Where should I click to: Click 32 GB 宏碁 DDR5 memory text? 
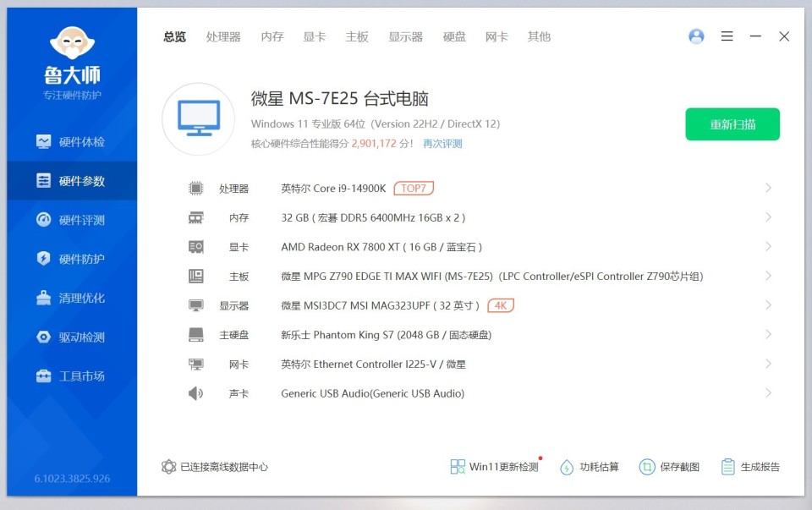373,218
